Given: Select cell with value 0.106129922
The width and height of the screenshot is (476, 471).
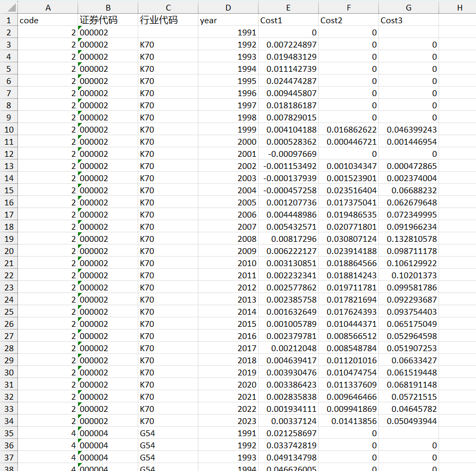Looking at the screenshot, I should coord(408,263).
